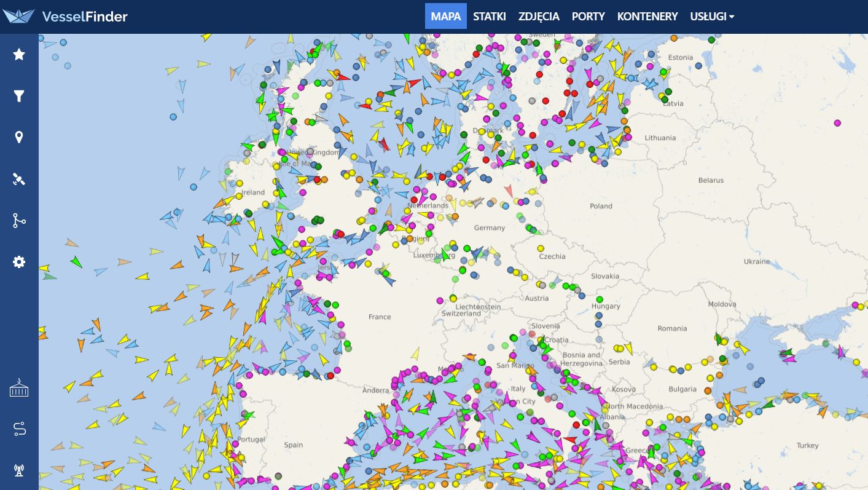Viewport: 868px width, 490px height.
Task: Click the Hungary country label
Action: (606, 306)
